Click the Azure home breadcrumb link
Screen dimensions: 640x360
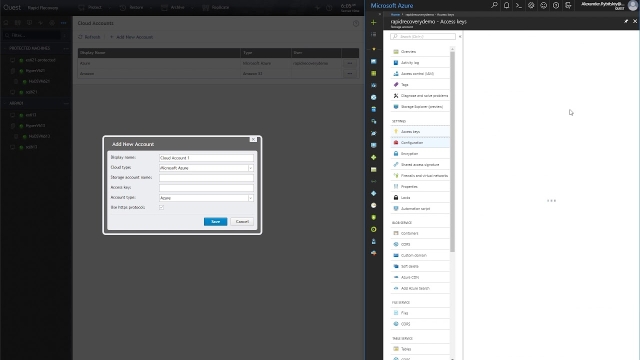point(395,15)
